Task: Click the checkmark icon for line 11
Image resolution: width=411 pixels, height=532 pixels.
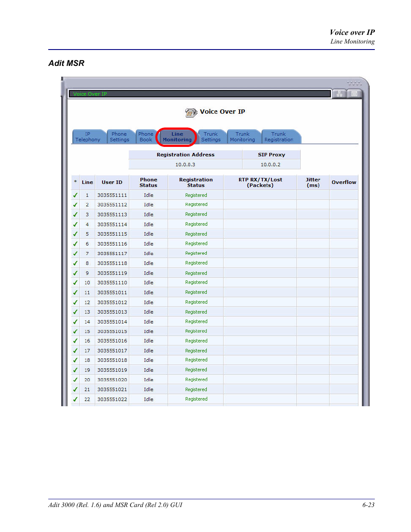Action: point(75,292)
